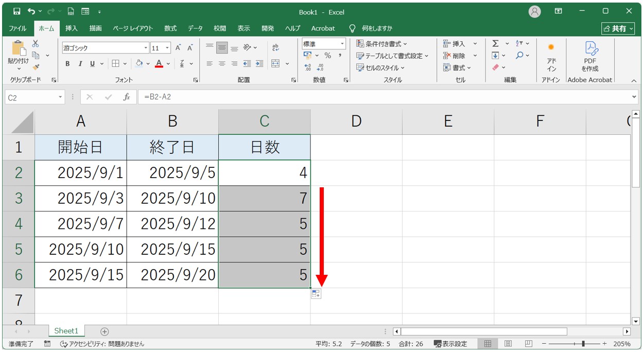The image size is (644, 352).
Task: Click the 共有 share button
Action: tap(618, 28)
